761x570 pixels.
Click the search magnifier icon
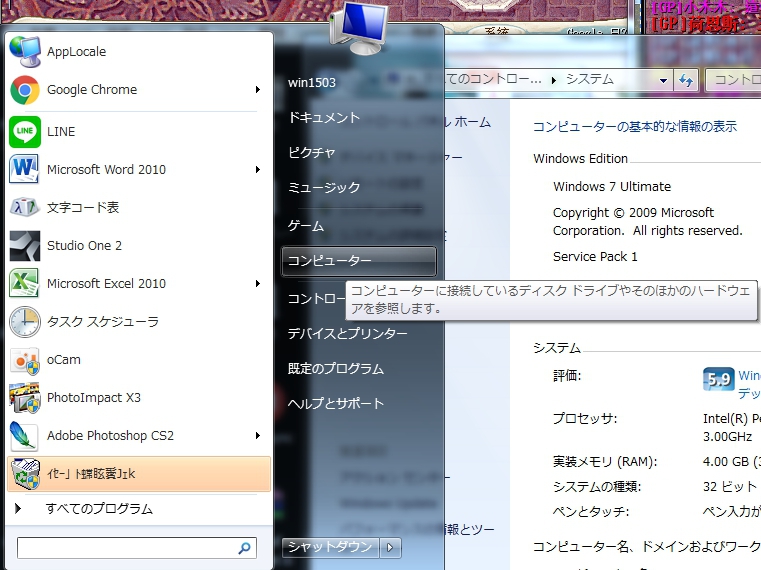(x=245, y=548)
